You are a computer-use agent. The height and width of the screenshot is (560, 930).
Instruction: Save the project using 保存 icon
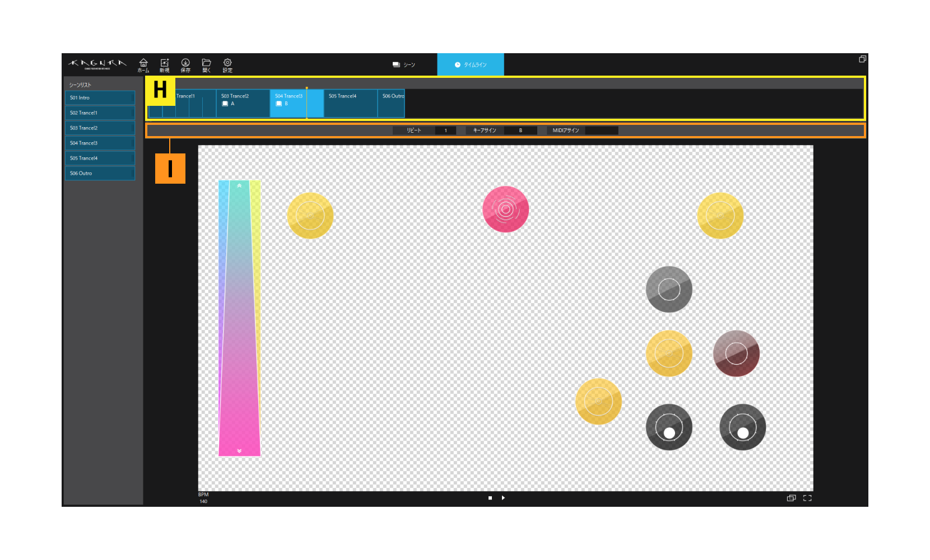tap(185, 66)
